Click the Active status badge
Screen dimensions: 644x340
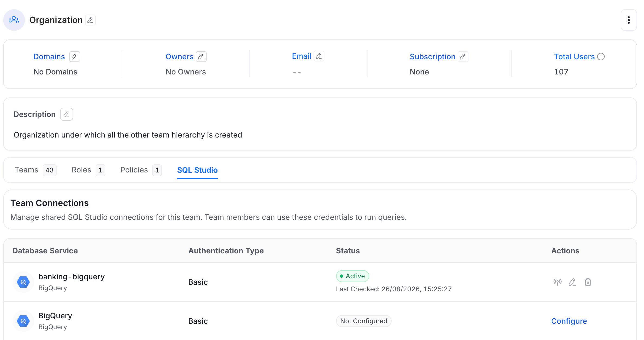click(x=353, y=276)
